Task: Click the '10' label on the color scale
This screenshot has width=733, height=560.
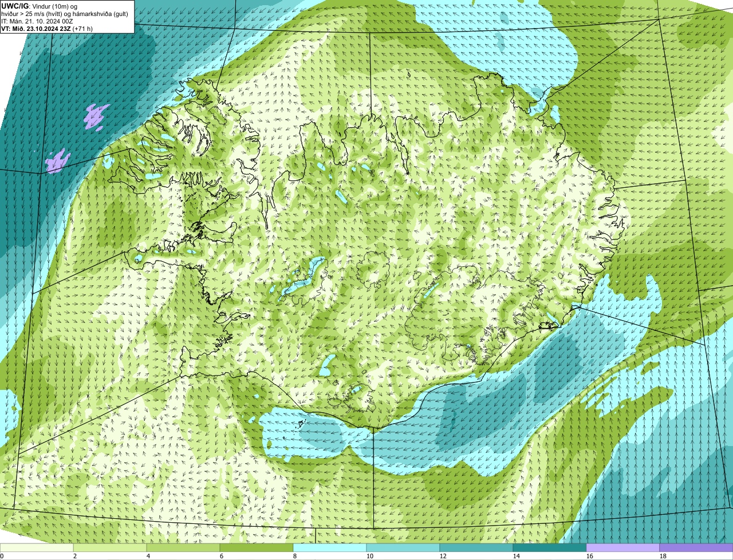Action: point(370,556)
